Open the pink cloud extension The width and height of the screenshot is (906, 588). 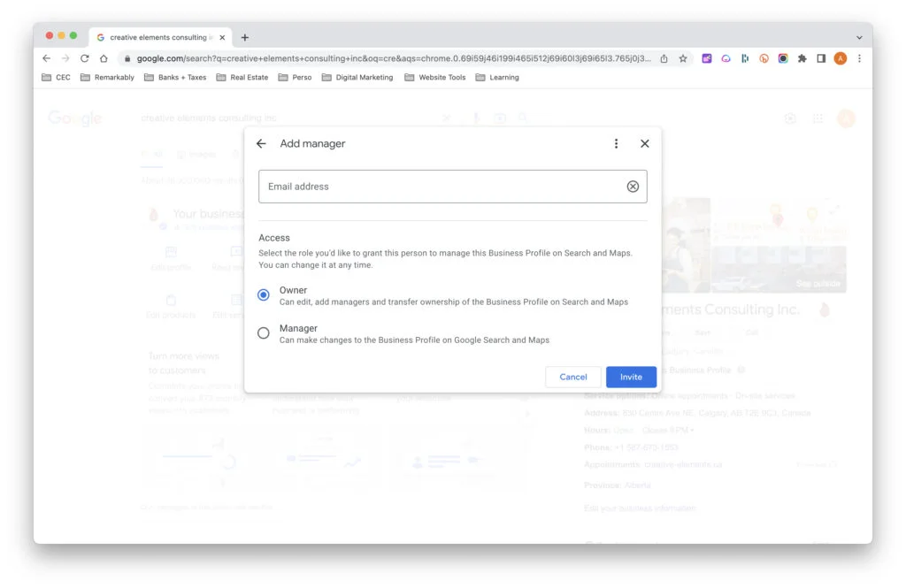coord(726,58)
